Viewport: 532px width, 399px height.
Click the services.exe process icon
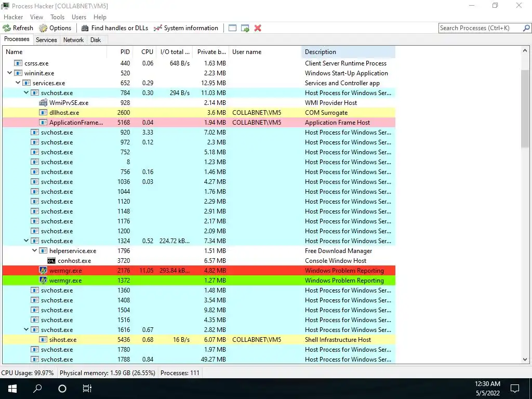pyautogui.click(x=26, y=83)
